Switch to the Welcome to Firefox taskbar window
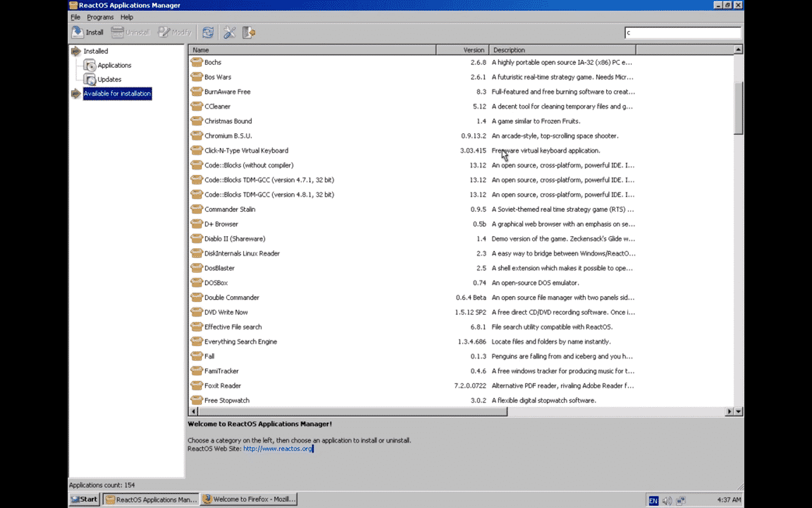This screenshot has width=812, height=508. 249,500
